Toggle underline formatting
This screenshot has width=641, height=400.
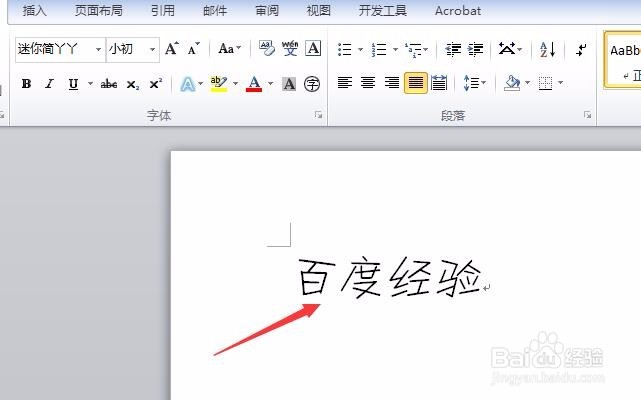coord(73,84)
